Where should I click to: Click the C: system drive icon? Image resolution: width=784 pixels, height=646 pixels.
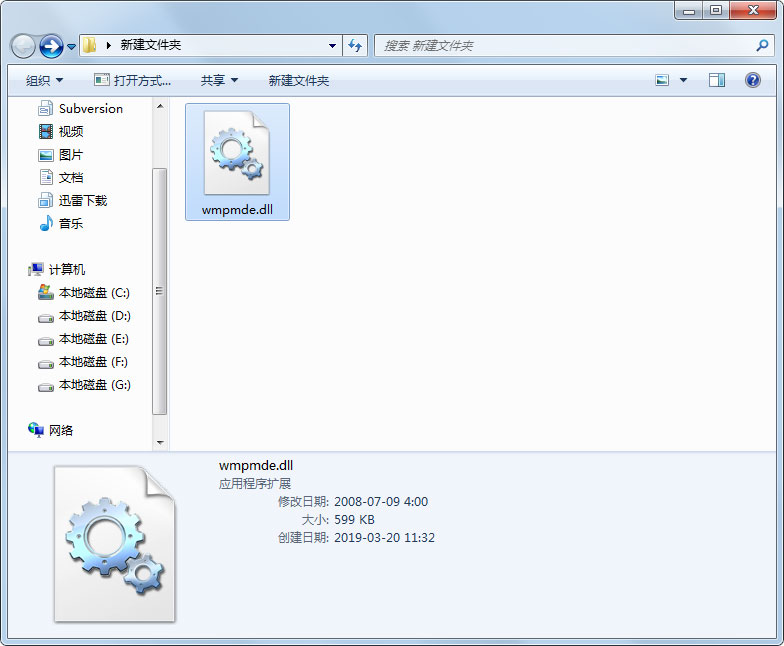tap(46, 292)
